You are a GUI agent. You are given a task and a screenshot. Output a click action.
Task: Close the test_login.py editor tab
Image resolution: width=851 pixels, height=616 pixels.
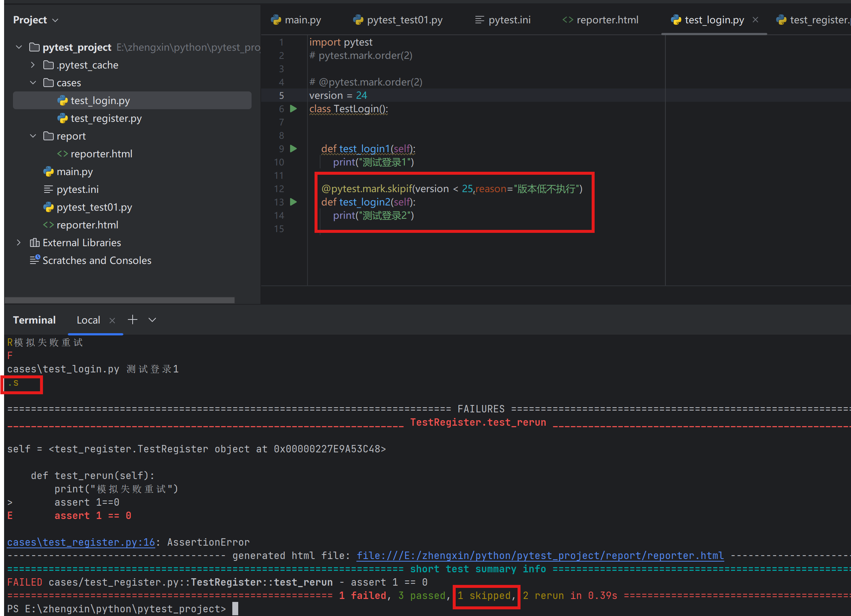click(755, 20)
